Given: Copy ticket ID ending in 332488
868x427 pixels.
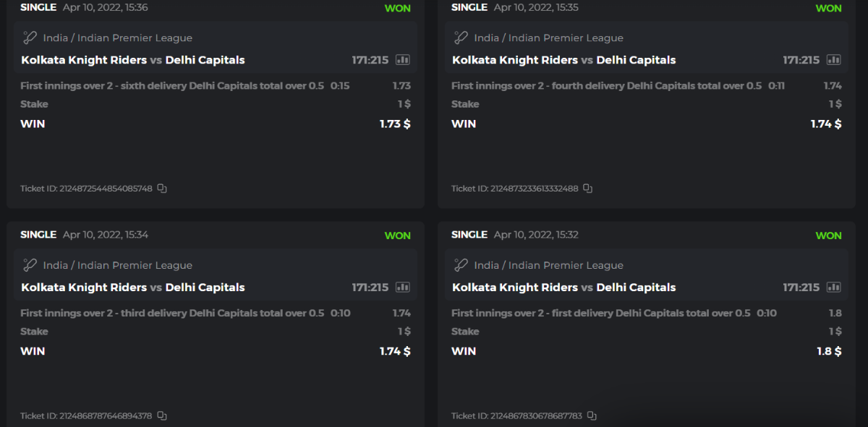Looking at the screenshot, I should coord(587,189).
